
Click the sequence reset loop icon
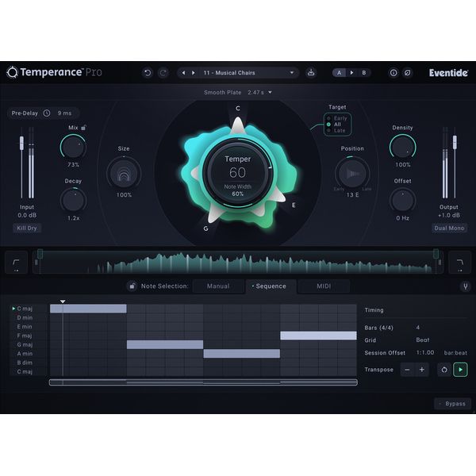click(x=443, y=370)
